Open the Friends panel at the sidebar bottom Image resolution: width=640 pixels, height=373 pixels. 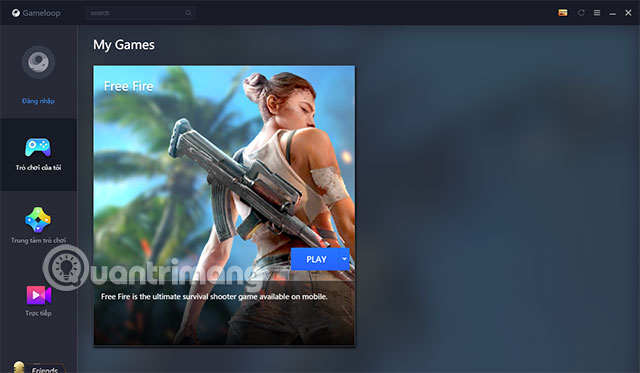[39, 367]
